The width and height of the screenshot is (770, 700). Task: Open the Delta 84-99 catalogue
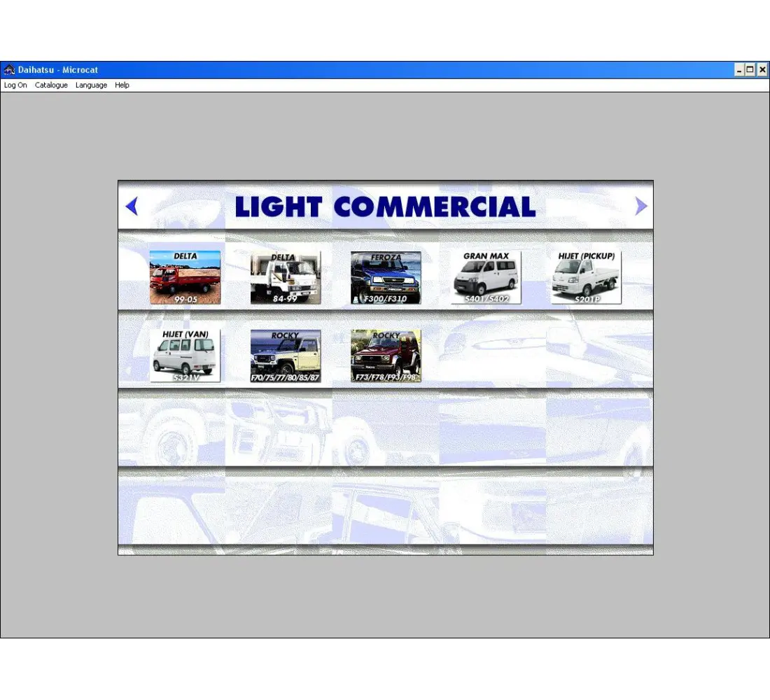coord(286,277)
